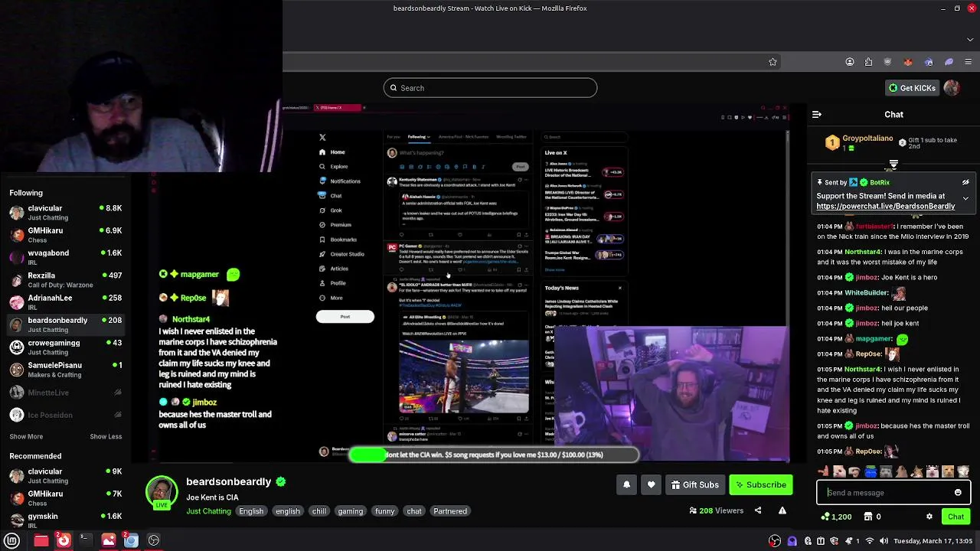Focus the Kick search box

(x=490, y=88)
